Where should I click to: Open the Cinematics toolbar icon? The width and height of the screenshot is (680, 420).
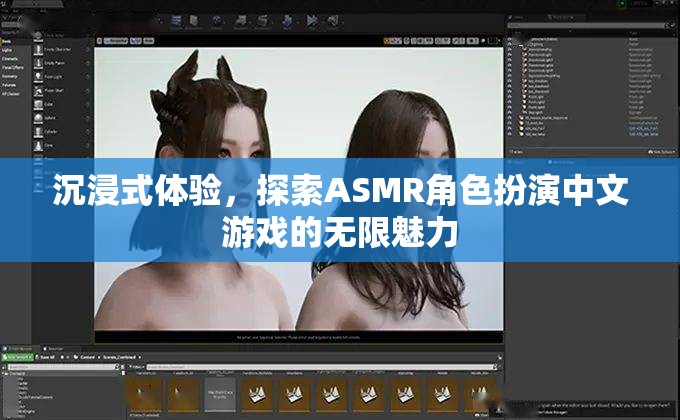[x=263, y=22]
